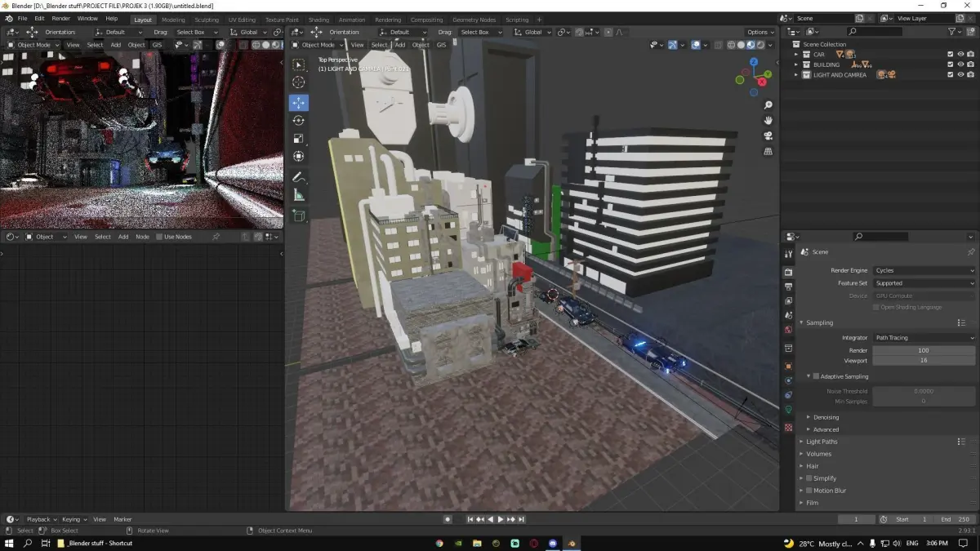Screen dimensions: 980x551
Task: Select the Transform tool in the viewport toolbar
Action: 298,156
